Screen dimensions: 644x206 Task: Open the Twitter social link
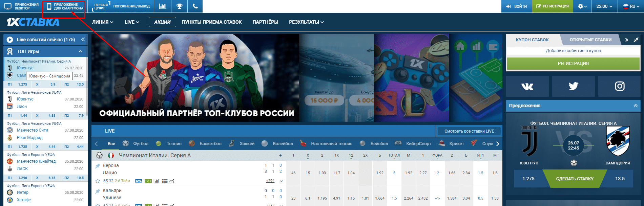coord(573,86)
